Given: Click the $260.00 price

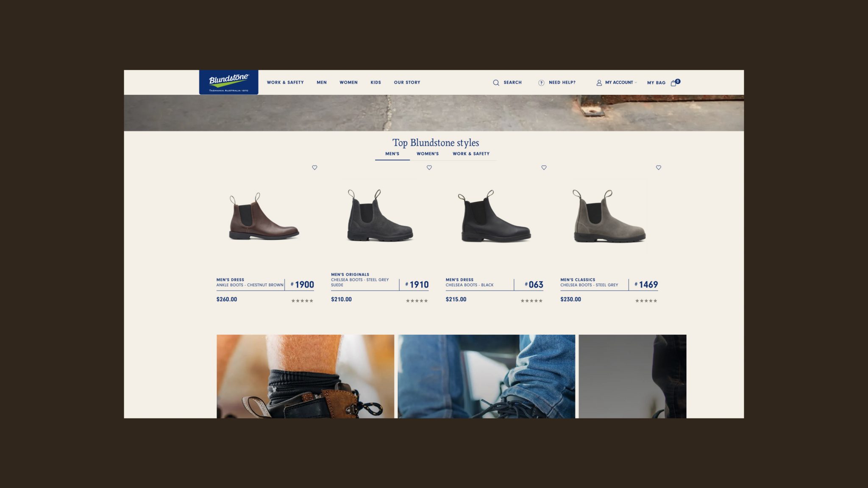Looking at the screenshot, I should click(x=227, y=299).
